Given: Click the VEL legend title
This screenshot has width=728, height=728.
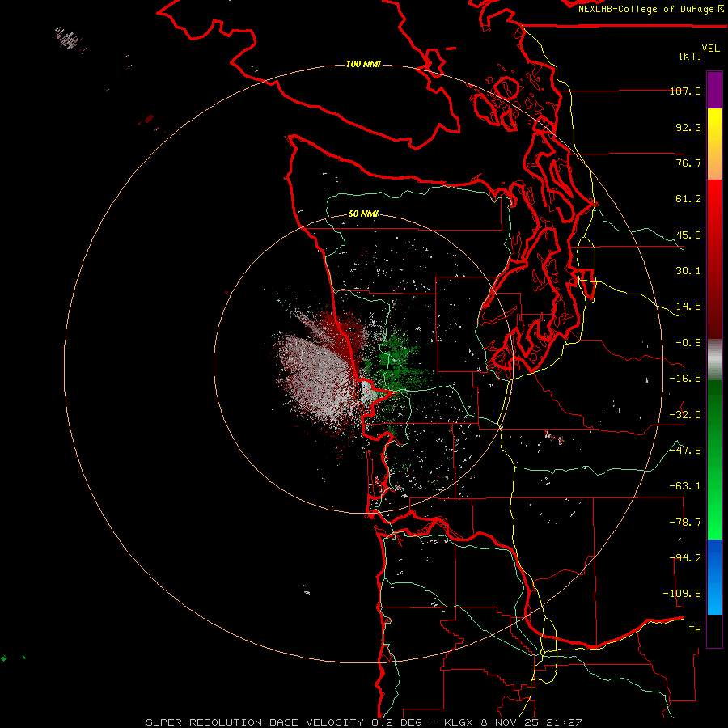Looking at the screenshot, I should tap(710, 49).
